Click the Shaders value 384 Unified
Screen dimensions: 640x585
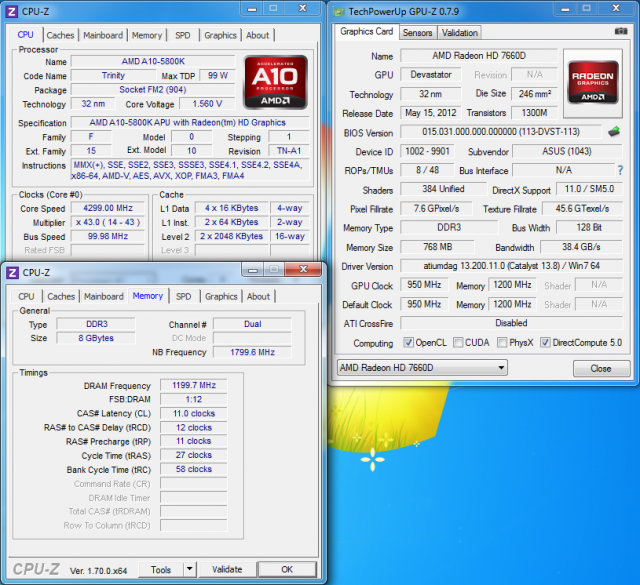coord(443,189)
